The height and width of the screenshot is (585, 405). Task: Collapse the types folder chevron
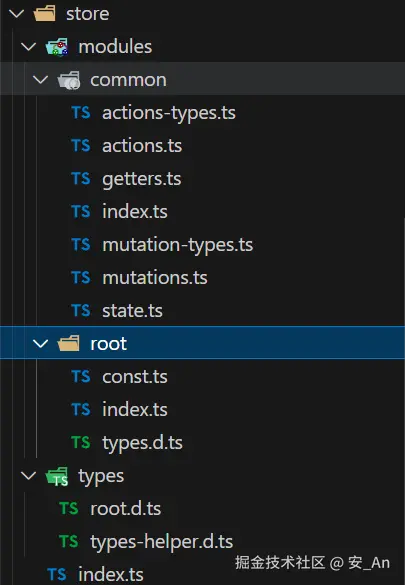28,475
